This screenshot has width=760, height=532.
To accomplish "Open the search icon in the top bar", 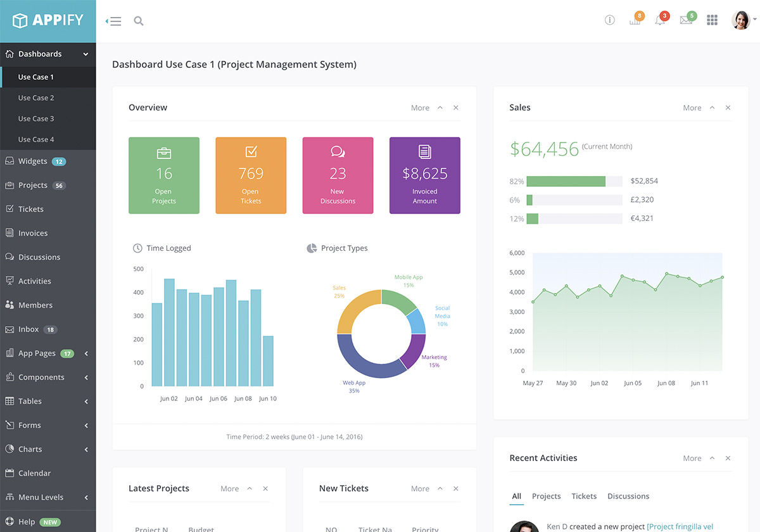I will [139, 20].
